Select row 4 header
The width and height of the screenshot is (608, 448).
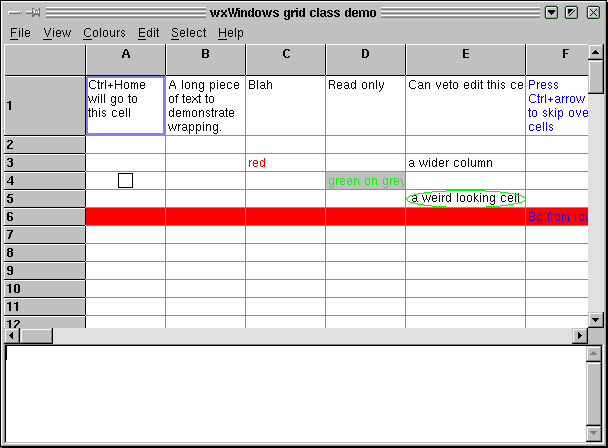tap(45, 181)
